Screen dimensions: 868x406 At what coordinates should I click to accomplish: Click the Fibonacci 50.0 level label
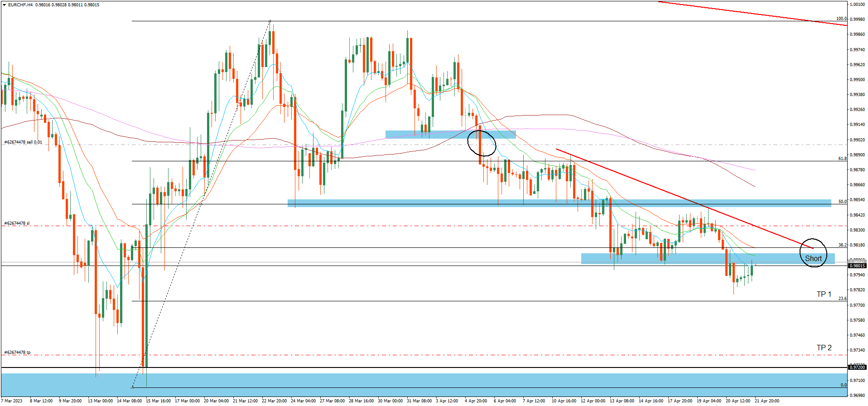[842, 202]
